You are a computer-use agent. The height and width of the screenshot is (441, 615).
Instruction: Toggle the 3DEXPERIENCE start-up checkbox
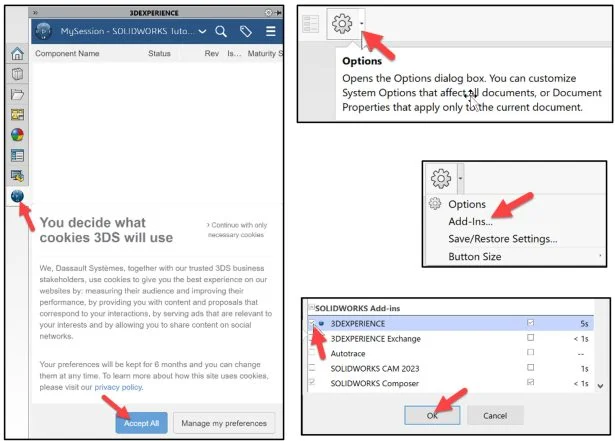531,323
